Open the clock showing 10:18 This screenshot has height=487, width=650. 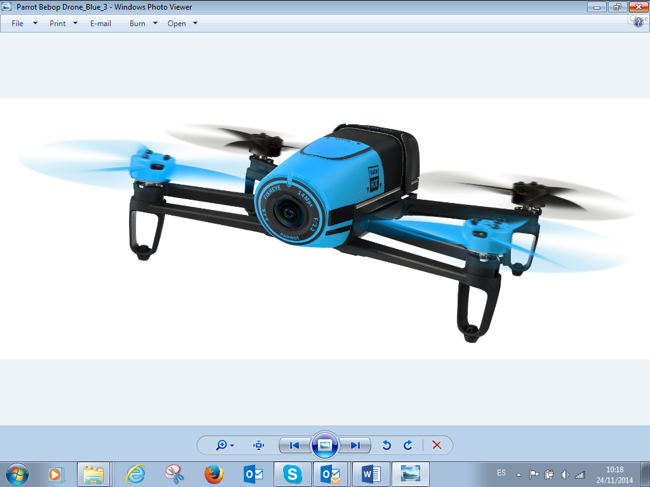point(615,475)
